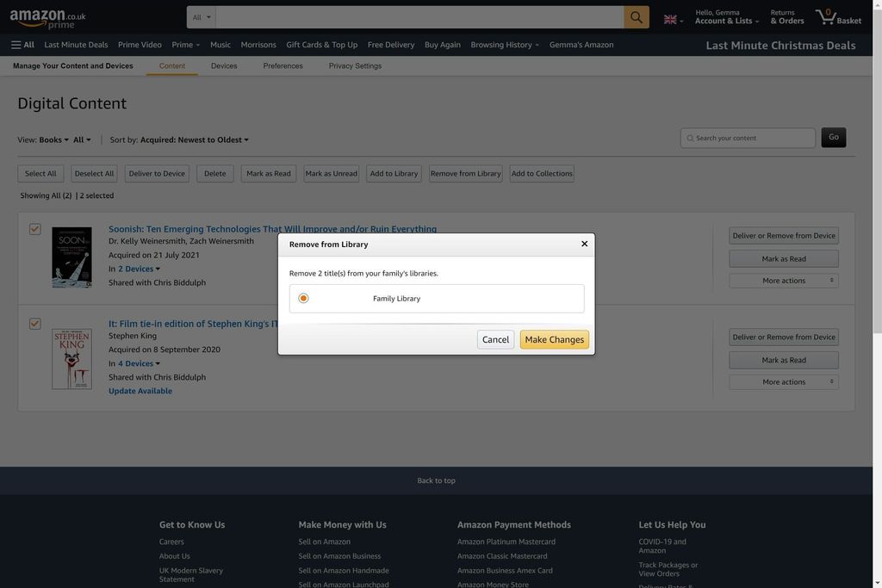Click Cancel in the dialog
This screenshot has width=882, height=588.
click(495, 339)
